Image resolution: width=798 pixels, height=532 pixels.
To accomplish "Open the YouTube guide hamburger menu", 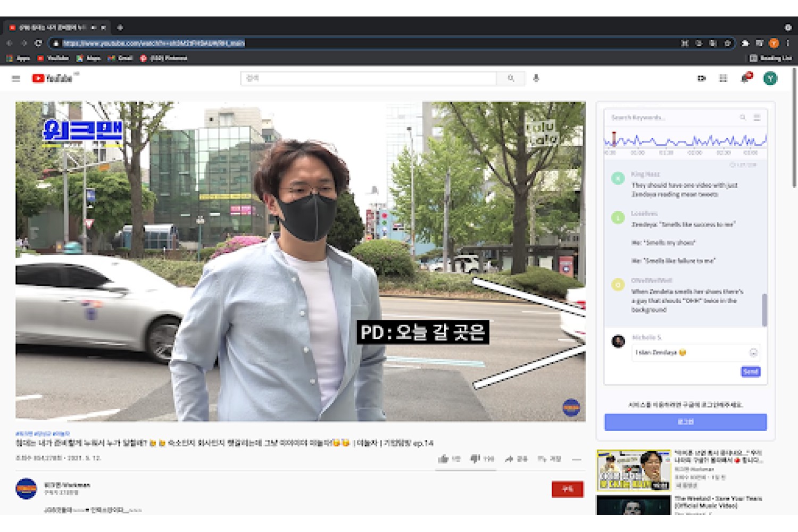I will [x=16, y=78].
